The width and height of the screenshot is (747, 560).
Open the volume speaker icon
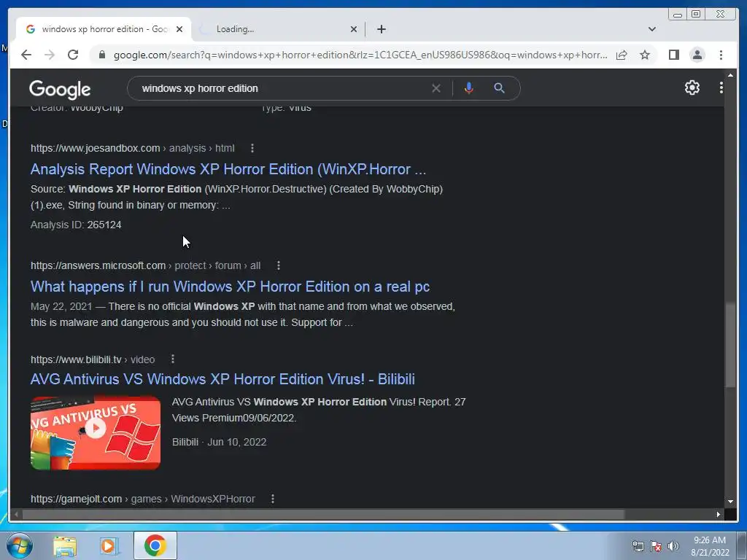(x=673, y=546)
